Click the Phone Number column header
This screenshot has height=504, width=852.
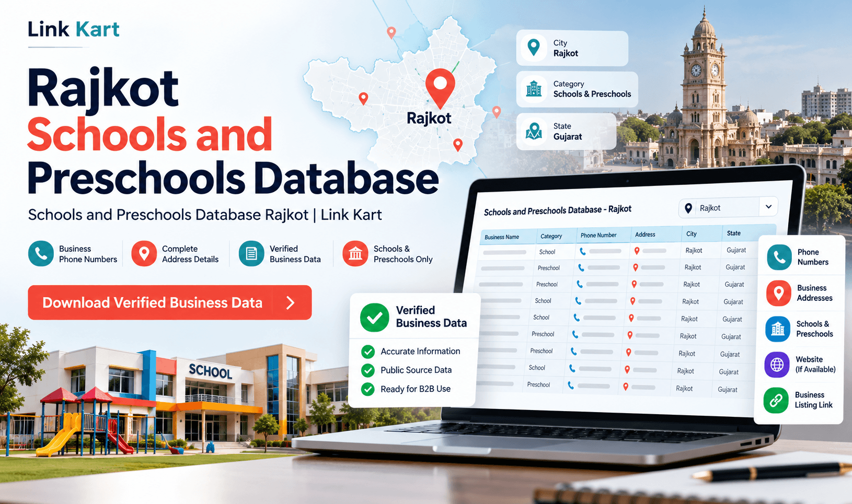(598, 235)
